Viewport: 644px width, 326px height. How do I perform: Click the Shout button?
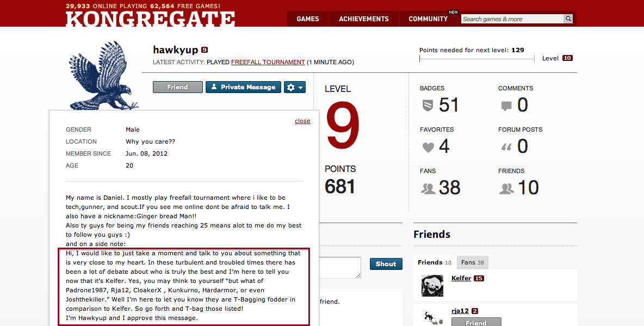coord(386,264)
